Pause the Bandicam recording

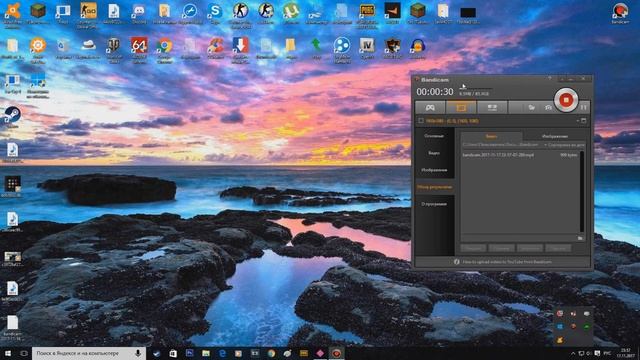pos(584,107)
